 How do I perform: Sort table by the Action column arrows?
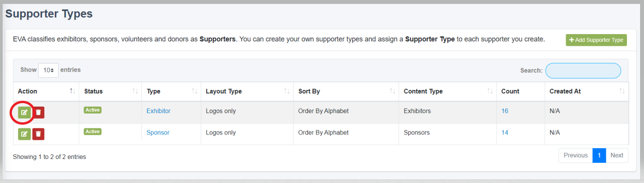point(72,91)
